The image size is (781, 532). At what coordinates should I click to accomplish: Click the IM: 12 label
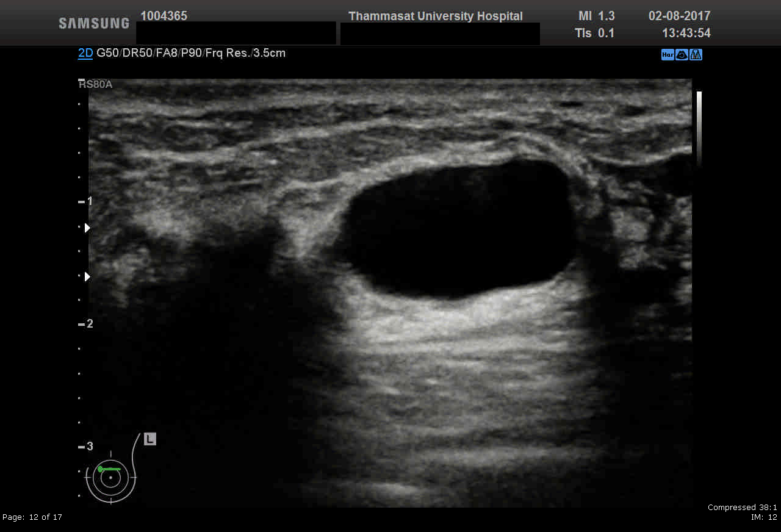coord(765,517)
